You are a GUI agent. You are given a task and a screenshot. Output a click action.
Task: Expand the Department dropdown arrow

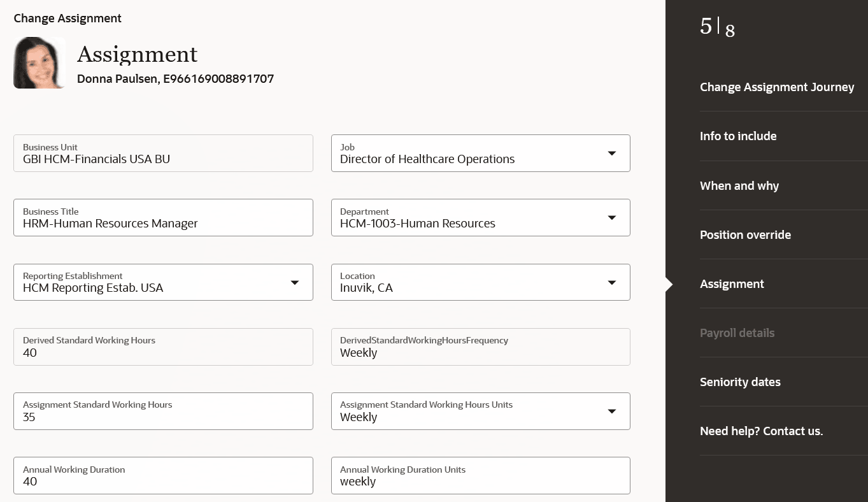pos(611,218)
